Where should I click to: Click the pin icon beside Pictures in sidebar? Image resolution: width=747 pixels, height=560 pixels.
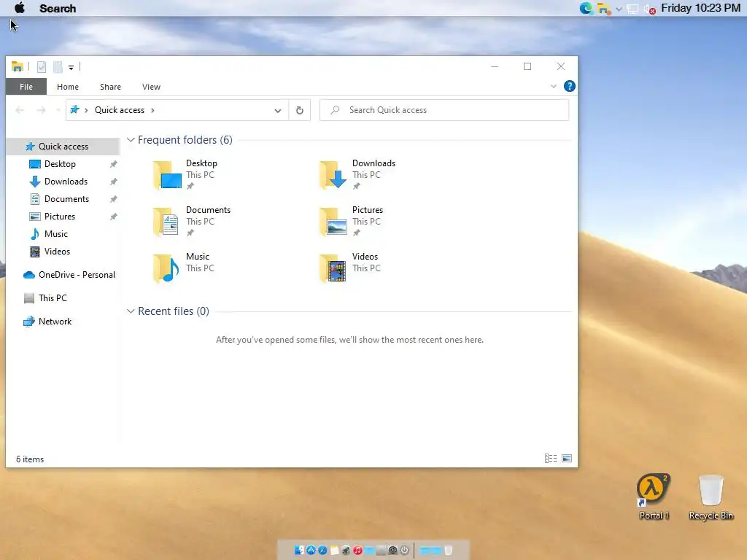point(113,217)
